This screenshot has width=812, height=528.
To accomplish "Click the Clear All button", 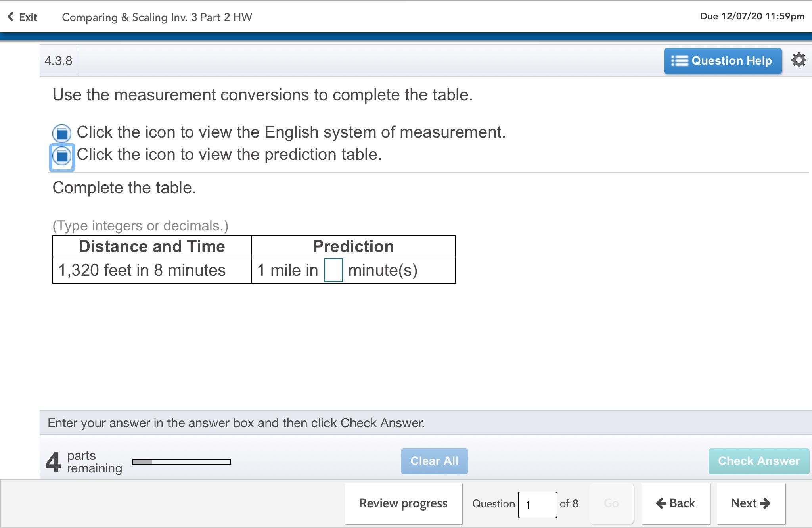I will (x=434, y=461).
